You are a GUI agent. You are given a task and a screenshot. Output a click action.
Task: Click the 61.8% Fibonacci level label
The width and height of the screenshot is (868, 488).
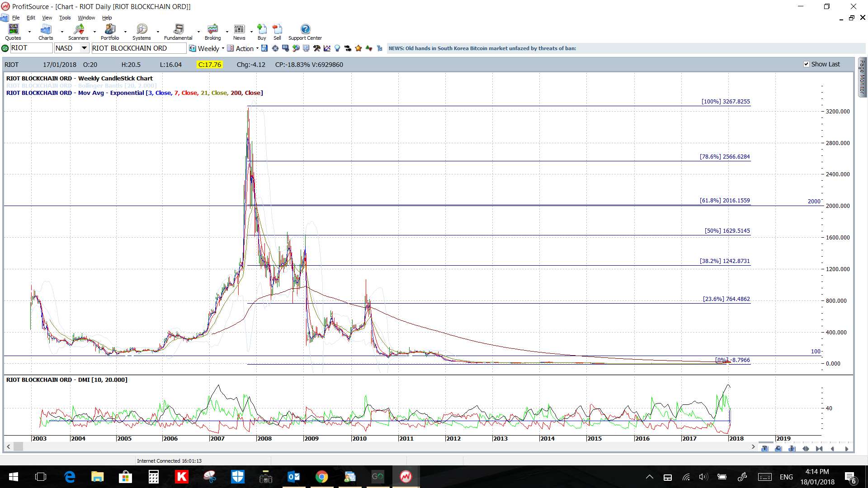tap(725, 200)
